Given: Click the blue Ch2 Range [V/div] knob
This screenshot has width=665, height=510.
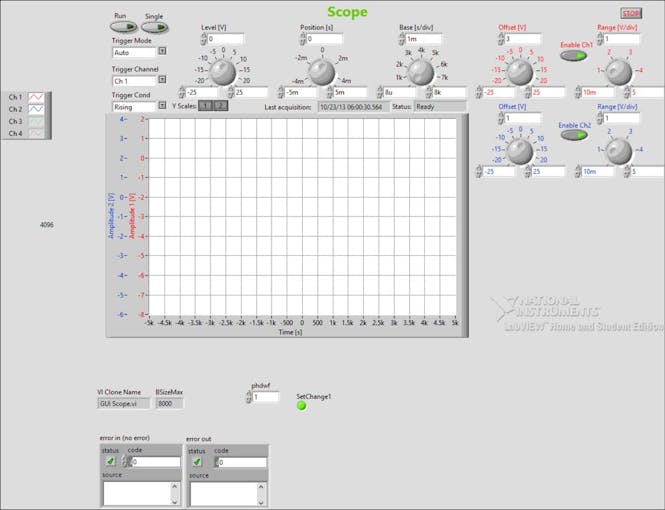Looking at the screenshot, I should (x=619, y=152).
